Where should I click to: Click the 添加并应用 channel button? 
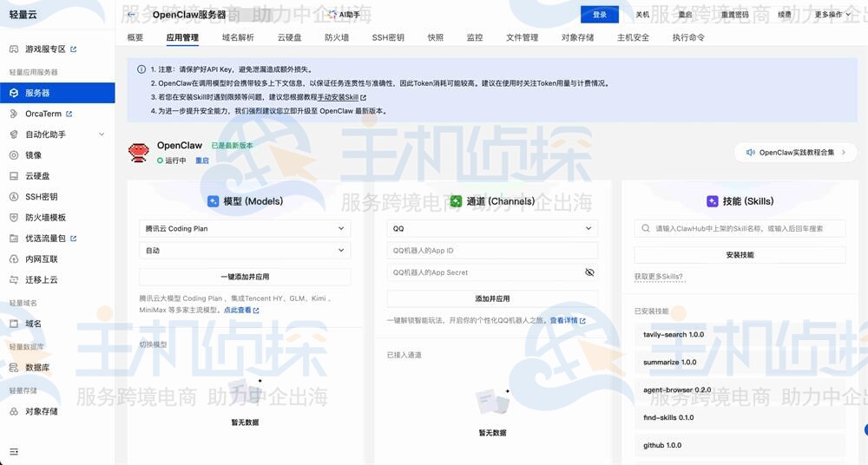[492, 299]
